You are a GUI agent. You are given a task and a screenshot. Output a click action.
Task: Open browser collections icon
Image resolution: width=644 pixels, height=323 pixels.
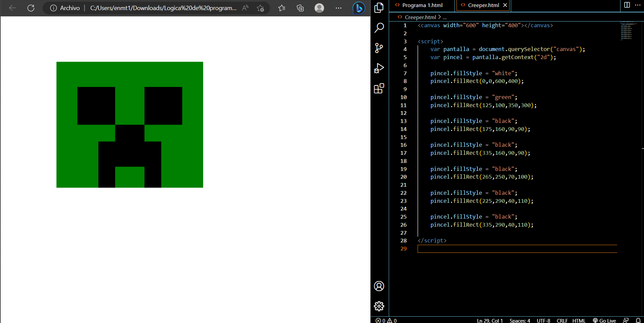[300, 8]
